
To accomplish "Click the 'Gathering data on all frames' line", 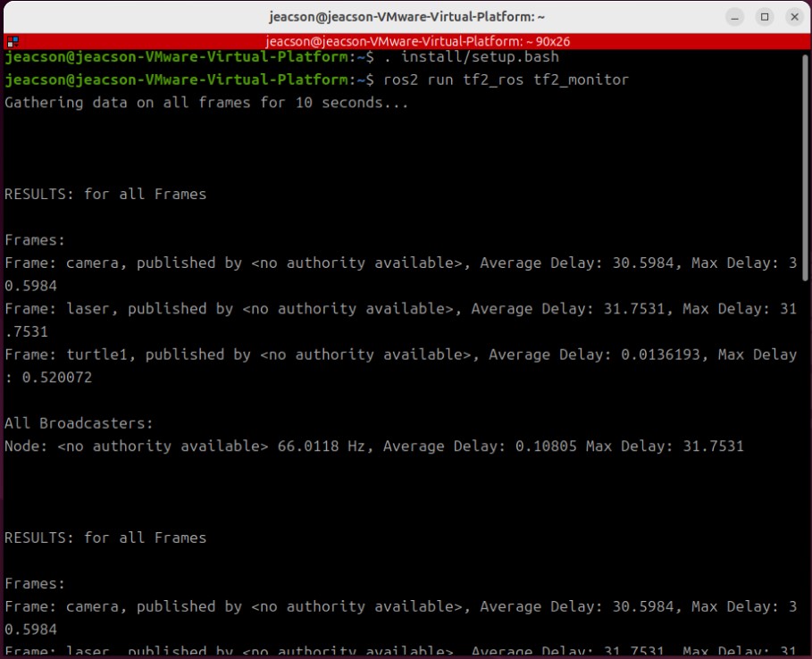I will click(x=206, y=103).
